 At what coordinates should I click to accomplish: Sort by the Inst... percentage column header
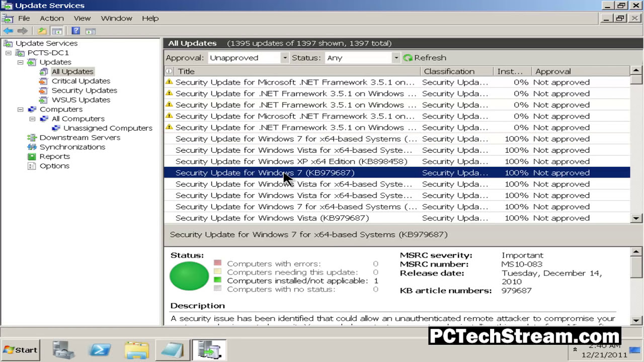click(x=512, y=71)
